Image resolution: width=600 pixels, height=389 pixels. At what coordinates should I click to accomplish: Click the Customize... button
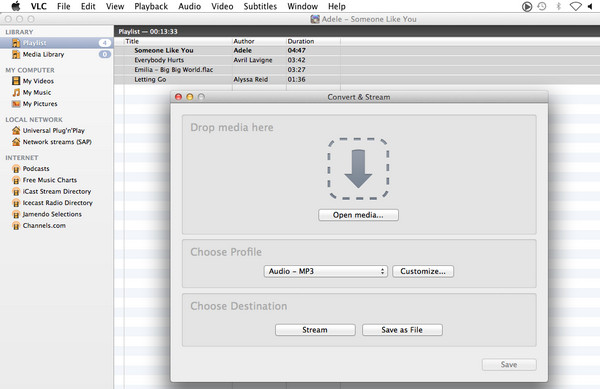[423, 271]
